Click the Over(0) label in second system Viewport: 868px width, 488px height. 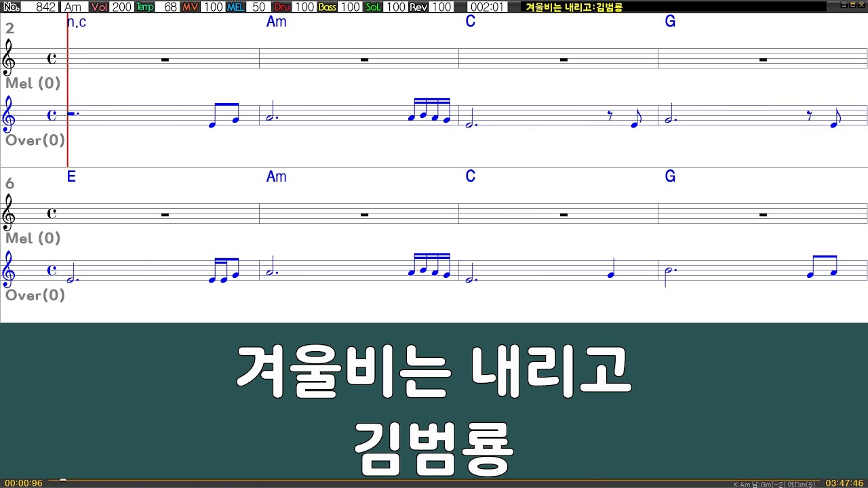(35, 296)
